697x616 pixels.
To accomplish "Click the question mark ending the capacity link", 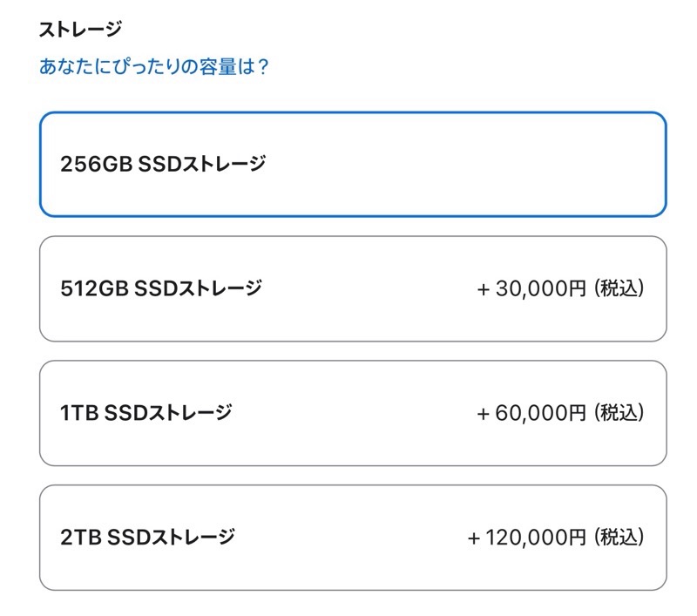I will [x=260, y=67].
